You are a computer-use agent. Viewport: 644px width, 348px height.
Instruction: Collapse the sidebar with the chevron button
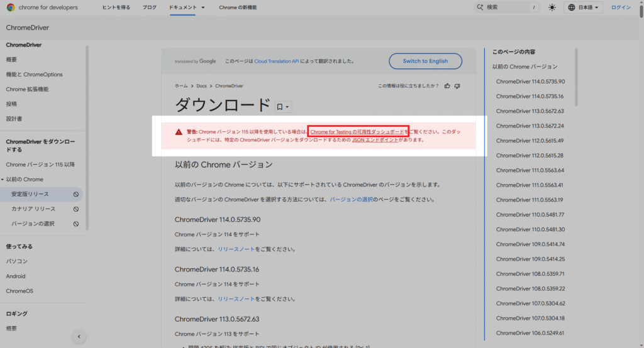point(79,337)
